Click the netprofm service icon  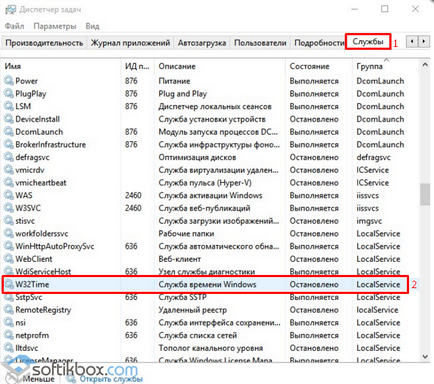coord(8,335)
